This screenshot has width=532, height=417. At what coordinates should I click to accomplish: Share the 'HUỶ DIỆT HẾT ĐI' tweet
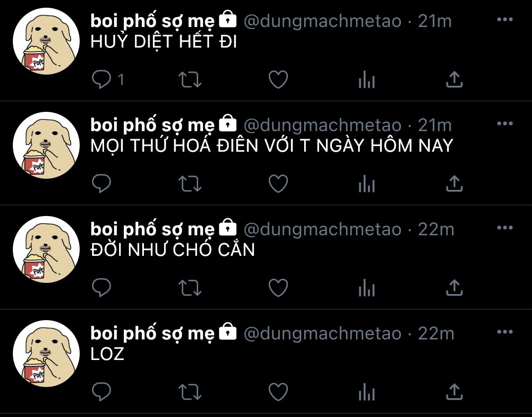point(454,80)
